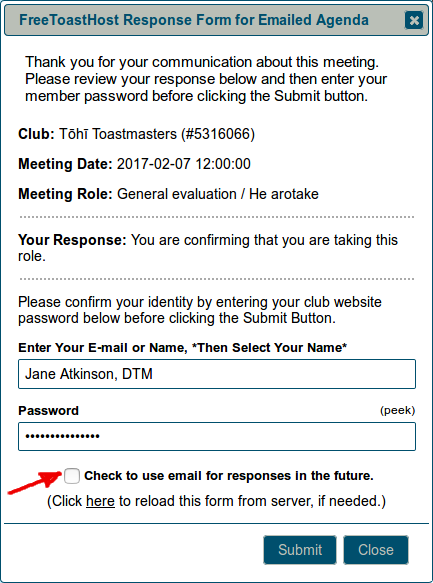This screenshot has width=433, height=583.
Task: Click the FreeToastHost Response Form title bar
Action: click(216, 20)
